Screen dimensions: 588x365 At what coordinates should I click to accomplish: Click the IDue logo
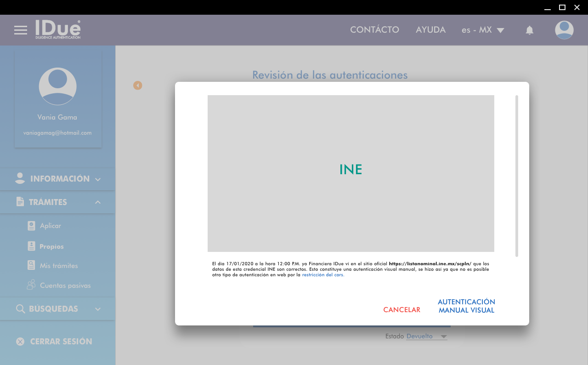(58, 29)
